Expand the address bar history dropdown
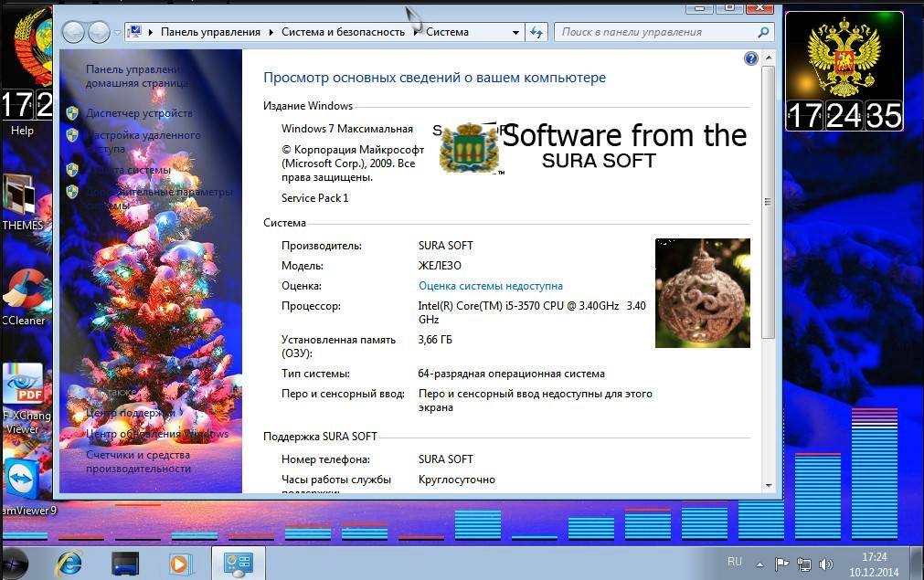This screenshot has height=580, width=924. (x=515, y=32)
